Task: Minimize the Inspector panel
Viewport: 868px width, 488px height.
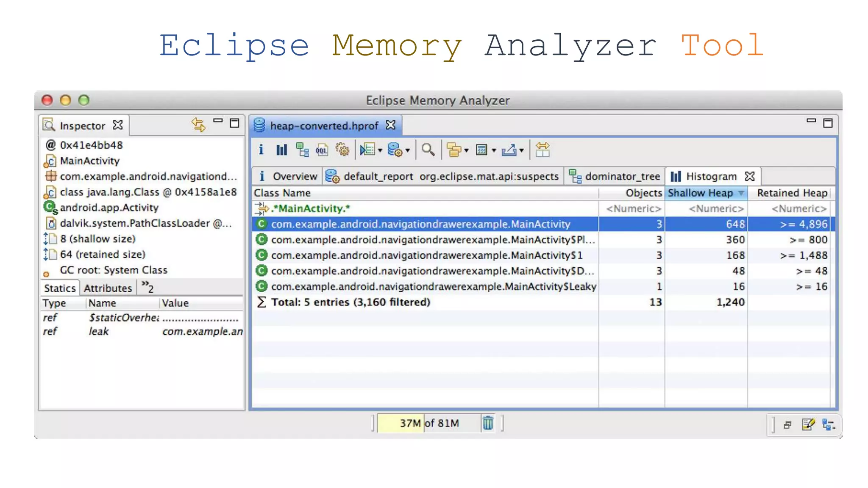Action: (x=218, y=121)
